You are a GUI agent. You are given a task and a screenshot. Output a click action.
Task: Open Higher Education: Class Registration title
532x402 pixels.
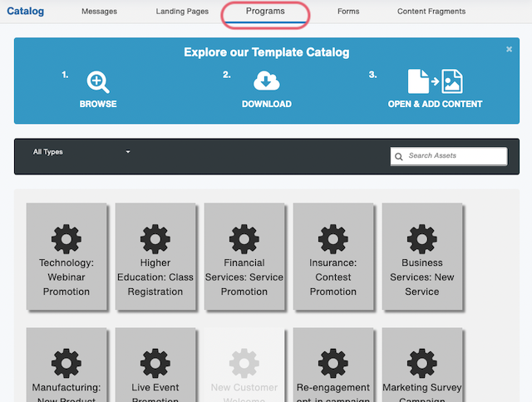point(155,277)
